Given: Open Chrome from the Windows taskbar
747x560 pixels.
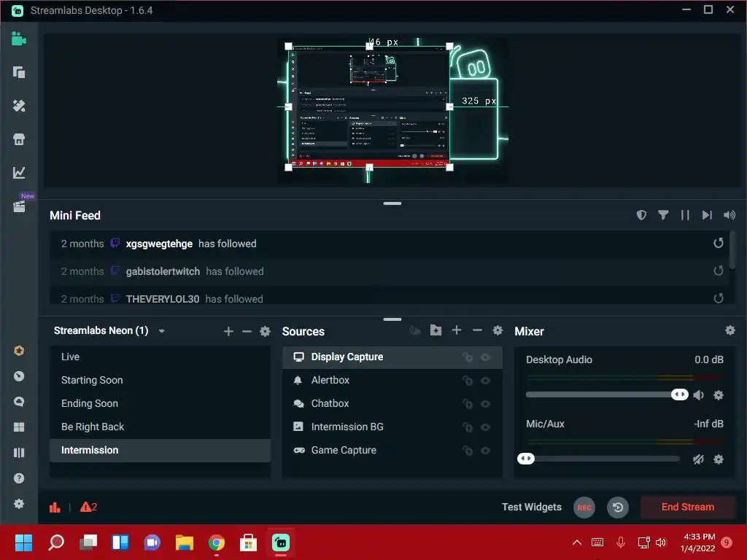Looking at the screenshot, I should 216,542.
